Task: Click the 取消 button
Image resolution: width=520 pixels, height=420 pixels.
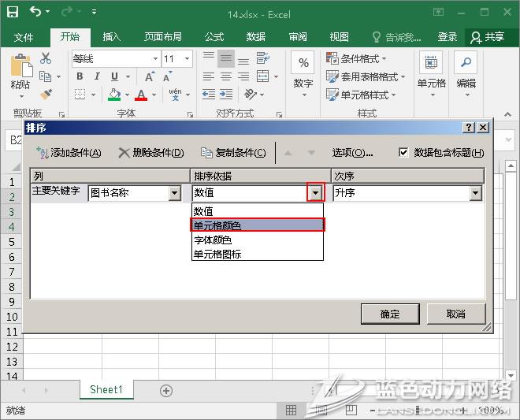Action: [x=456, y=314]
